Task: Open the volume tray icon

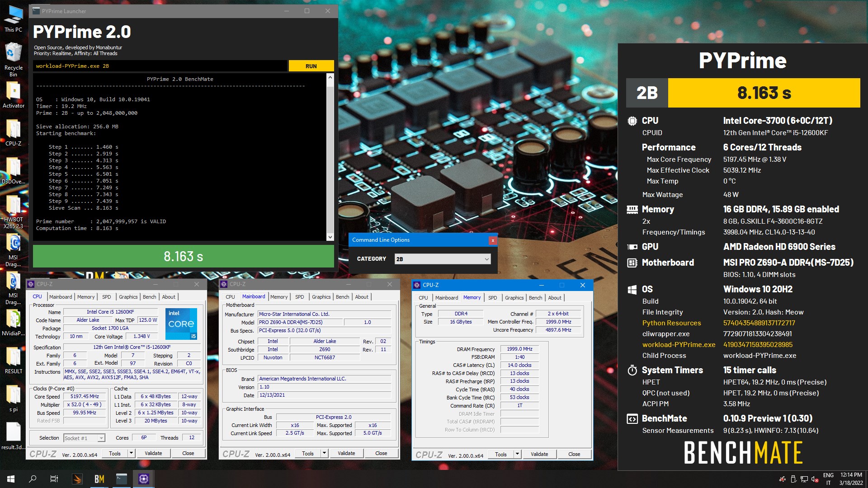Action: click(x=815, y=479)
